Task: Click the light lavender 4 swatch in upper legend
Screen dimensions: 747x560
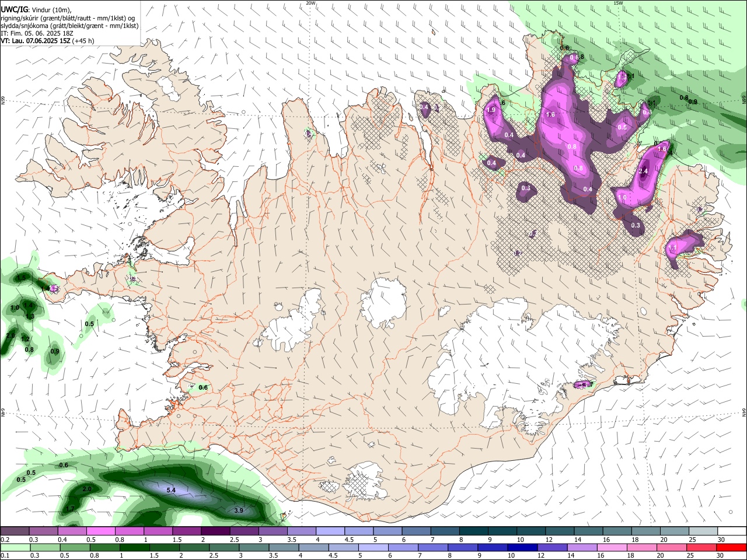Action: [330, 531]
